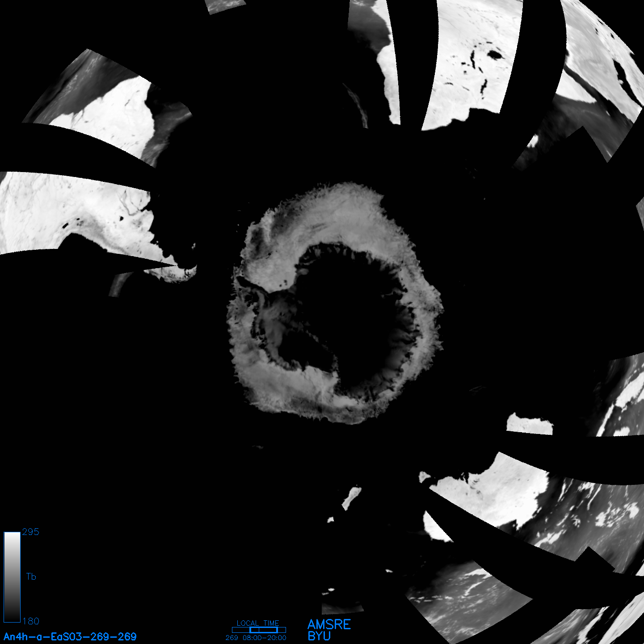This screenshot has width=644, height=644.
Task: Click the 269 08:00-20:00 time text
Action: [x=256, y=638]
